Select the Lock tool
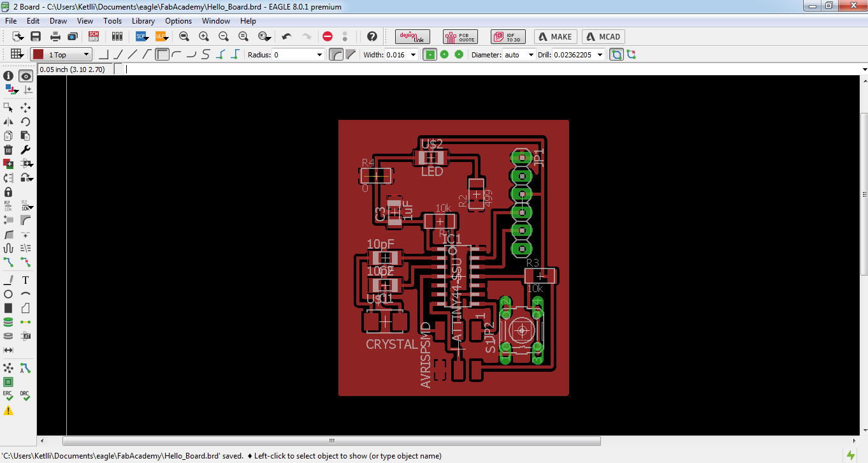Viewport: 868px width, 463px height. click(8, 191)
